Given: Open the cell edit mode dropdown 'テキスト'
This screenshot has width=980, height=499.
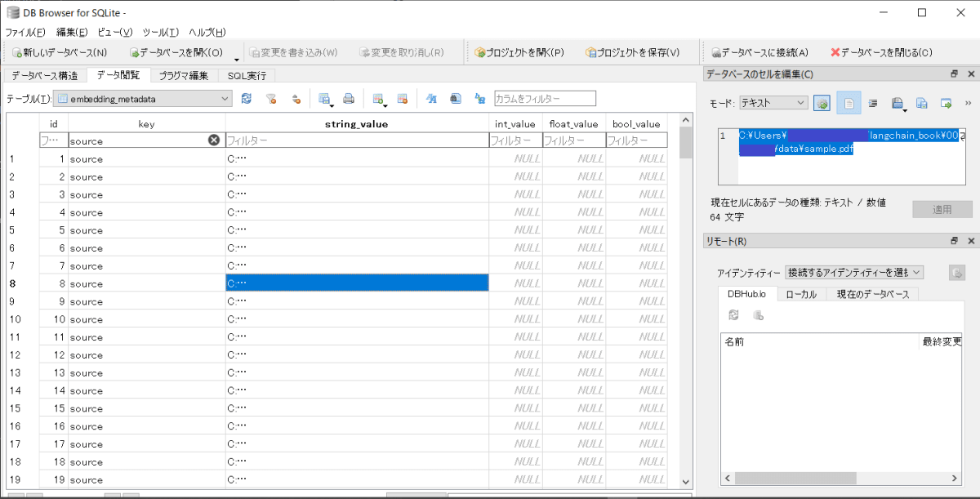Looking at the screenshot, I should [x=773, y=103].
